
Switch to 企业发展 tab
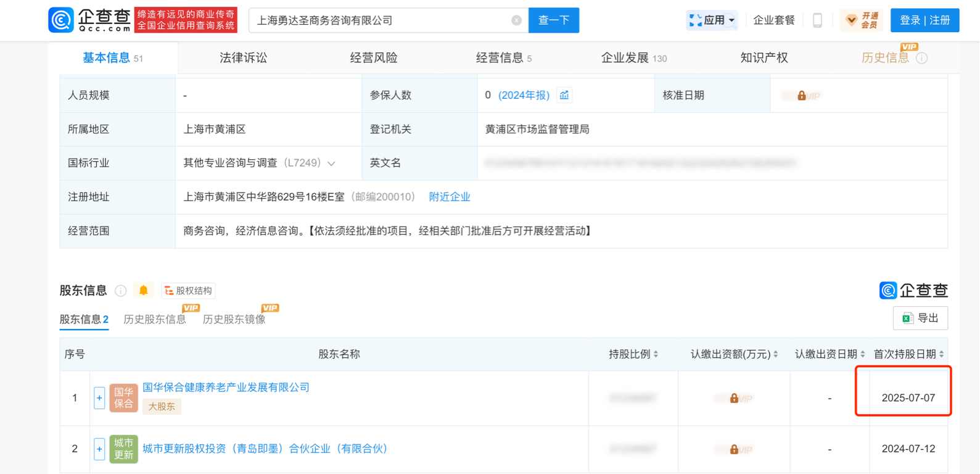click(634, 58)
